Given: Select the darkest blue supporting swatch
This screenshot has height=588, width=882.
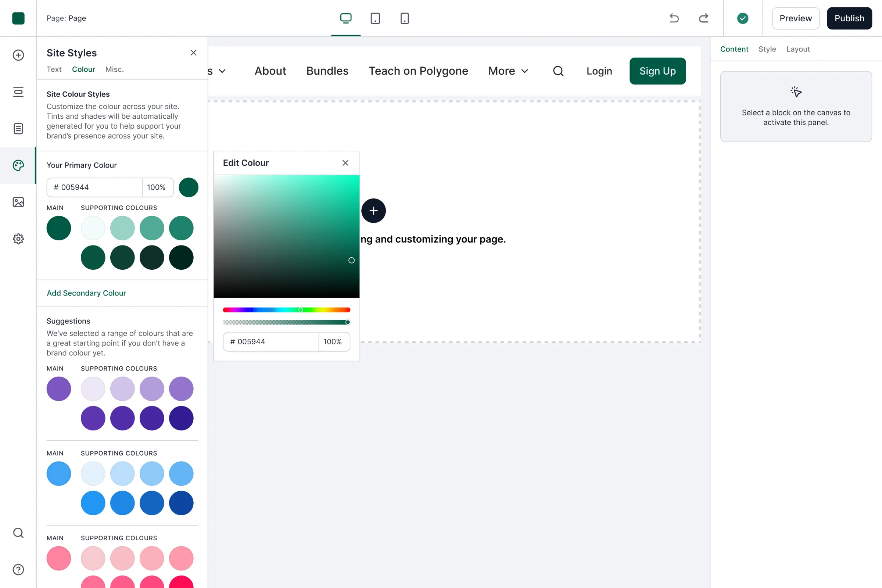Looking at the screenshot, I should (x=181, y=503).
